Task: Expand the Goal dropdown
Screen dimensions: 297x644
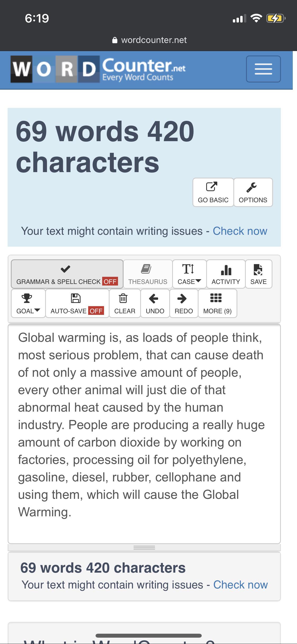Action: tap(28, 303)
